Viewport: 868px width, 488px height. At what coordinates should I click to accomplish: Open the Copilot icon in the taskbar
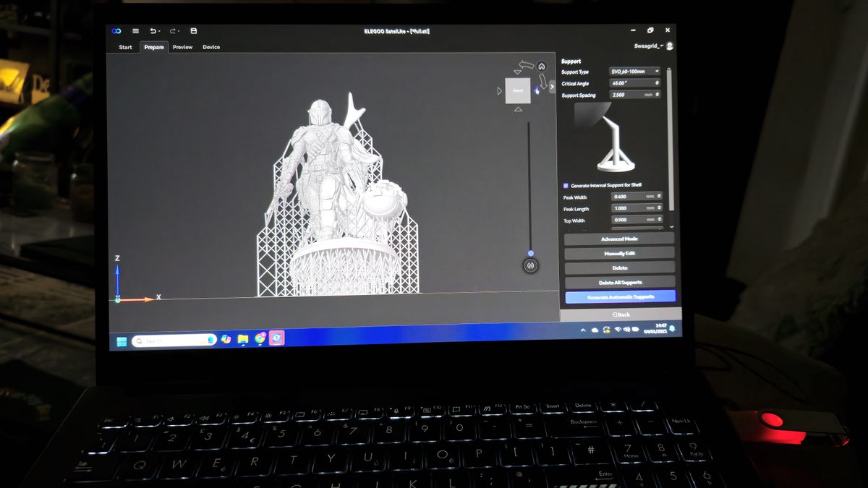click(226, 339)
